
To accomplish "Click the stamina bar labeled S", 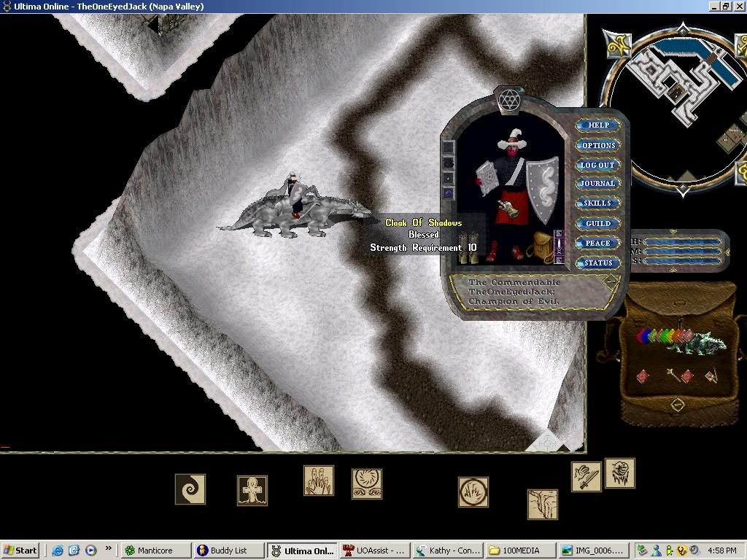I will (x=681, y=261).
